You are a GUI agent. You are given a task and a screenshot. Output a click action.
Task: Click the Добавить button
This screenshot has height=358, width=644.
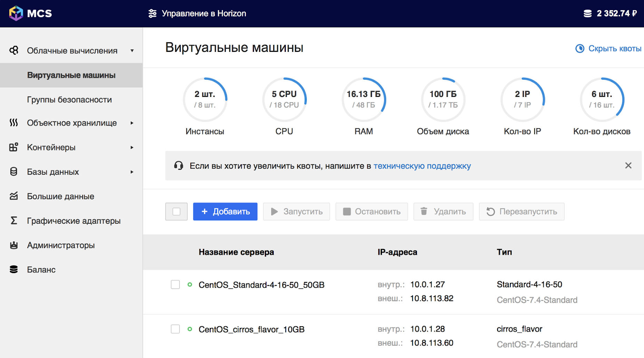225,212
